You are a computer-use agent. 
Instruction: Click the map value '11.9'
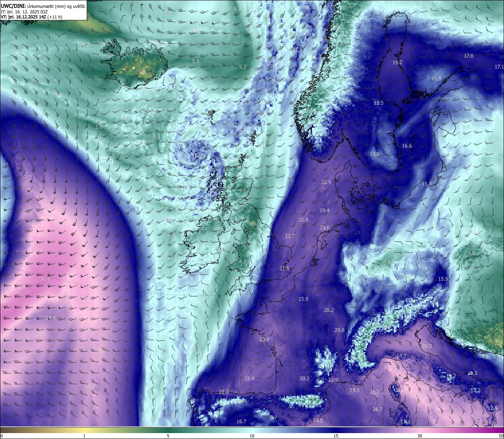click(436, 78)
